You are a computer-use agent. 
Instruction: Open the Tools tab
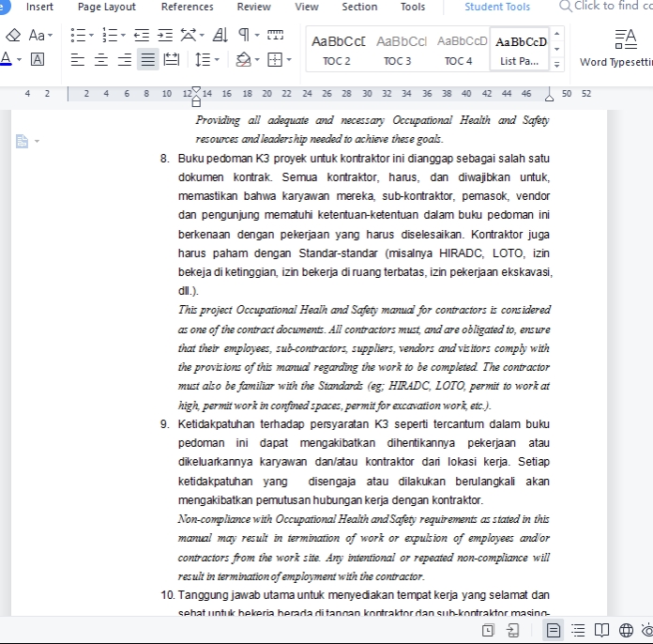click(x=413, y=7)
